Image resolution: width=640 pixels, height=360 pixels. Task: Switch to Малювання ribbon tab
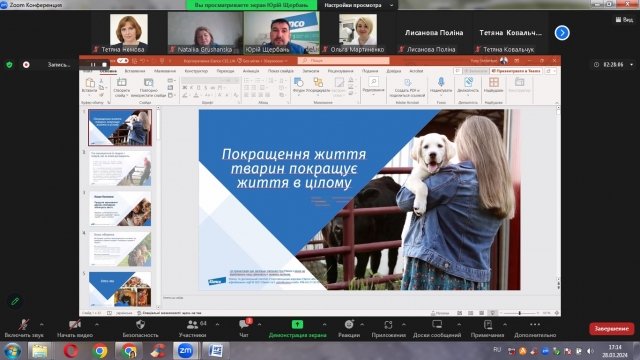(165, 71)
